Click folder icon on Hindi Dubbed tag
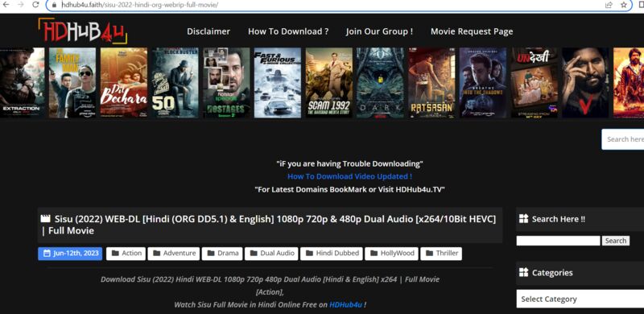Image resolution: width=644 pixels, height=314 pixels. (309, 253)
